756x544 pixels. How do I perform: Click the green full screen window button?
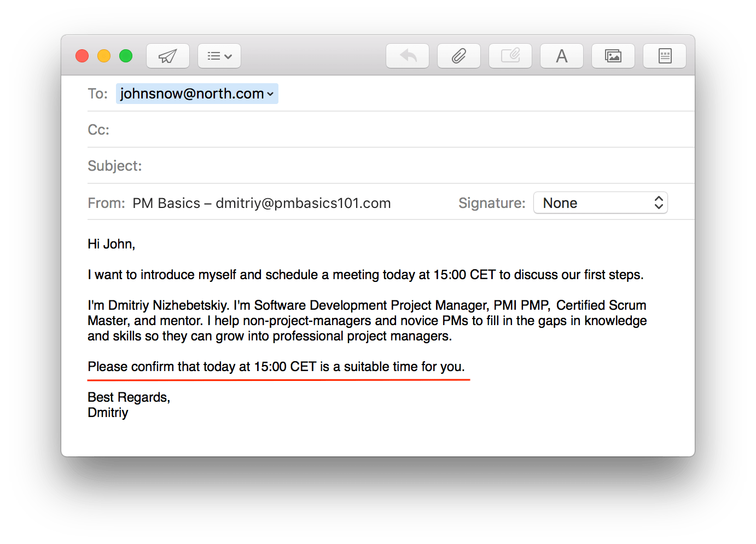(126, 56)
